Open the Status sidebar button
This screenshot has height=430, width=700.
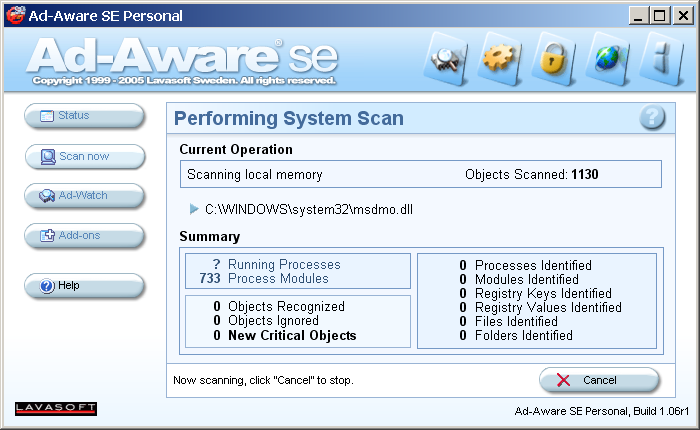[84, 116]
